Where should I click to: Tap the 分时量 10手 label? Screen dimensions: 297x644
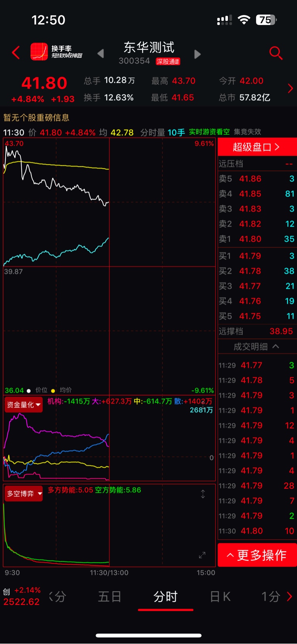pyautogui.click(x=162, y=132)
